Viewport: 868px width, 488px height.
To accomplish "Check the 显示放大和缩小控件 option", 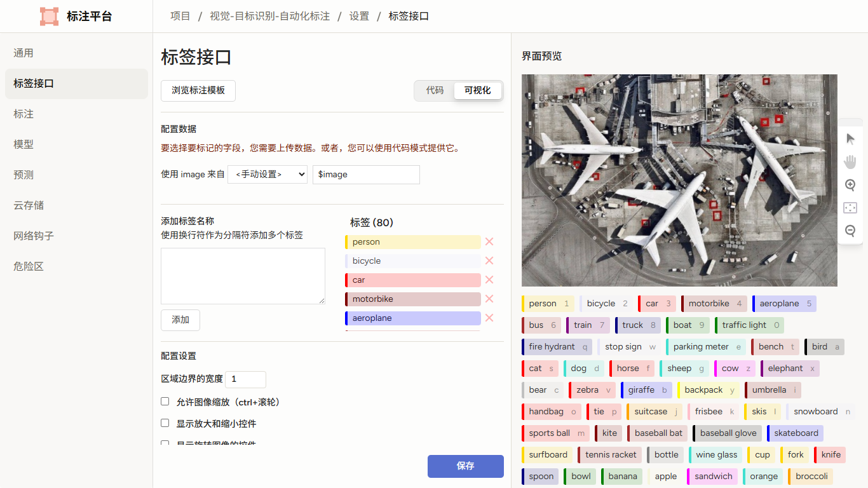I will click(165, 423).
